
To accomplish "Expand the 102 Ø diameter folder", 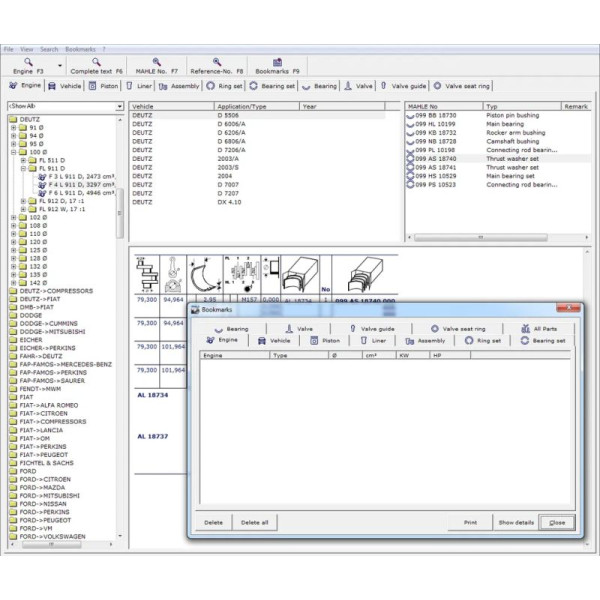I will click(13, 216).
